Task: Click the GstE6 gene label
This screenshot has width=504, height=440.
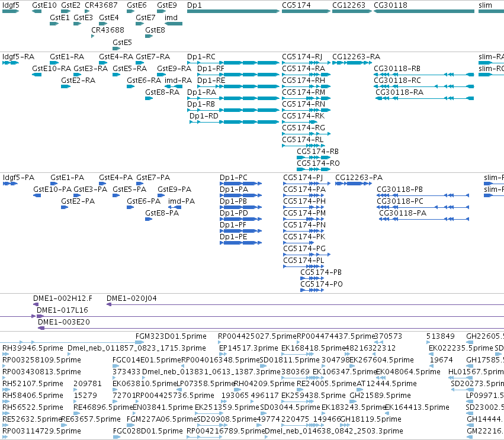Action: coord(137,5)
